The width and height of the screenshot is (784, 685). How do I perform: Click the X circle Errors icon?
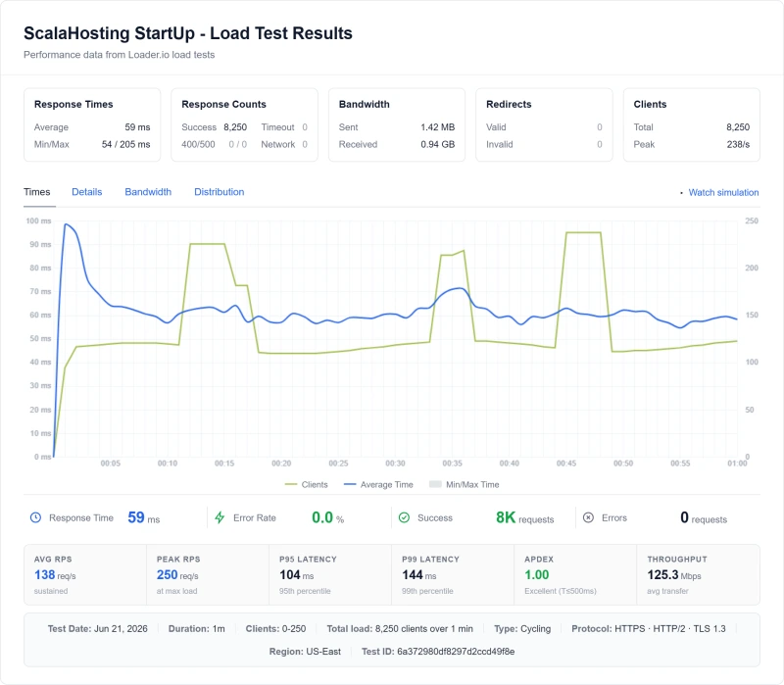pyautogui.click(x=589, y=517)
